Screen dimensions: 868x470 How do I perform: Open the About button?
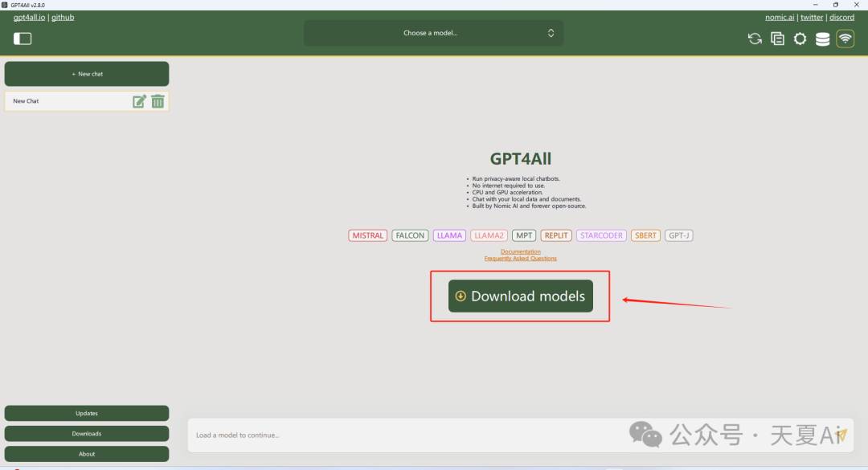[87, 454]
